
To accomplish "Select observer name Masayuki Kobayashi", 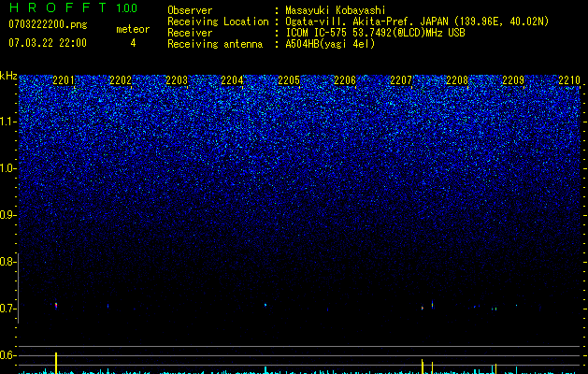I will (336, 10).
